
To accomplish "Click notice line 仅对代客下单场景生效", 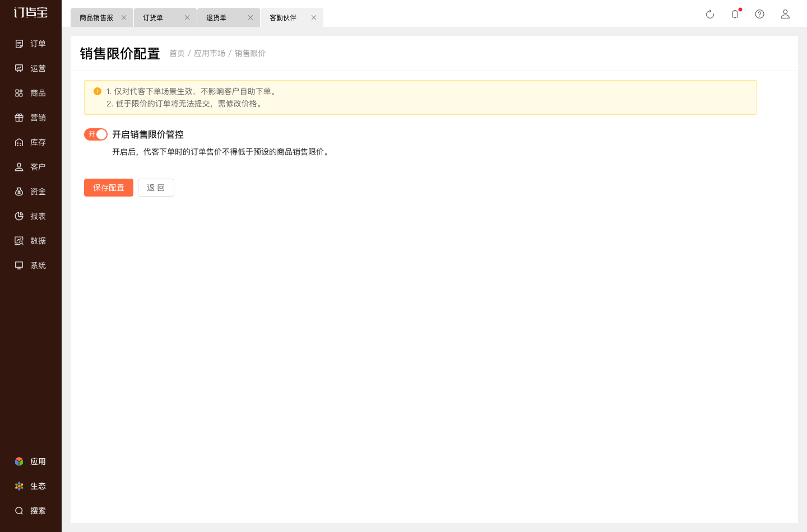I will tap(192, 91).
